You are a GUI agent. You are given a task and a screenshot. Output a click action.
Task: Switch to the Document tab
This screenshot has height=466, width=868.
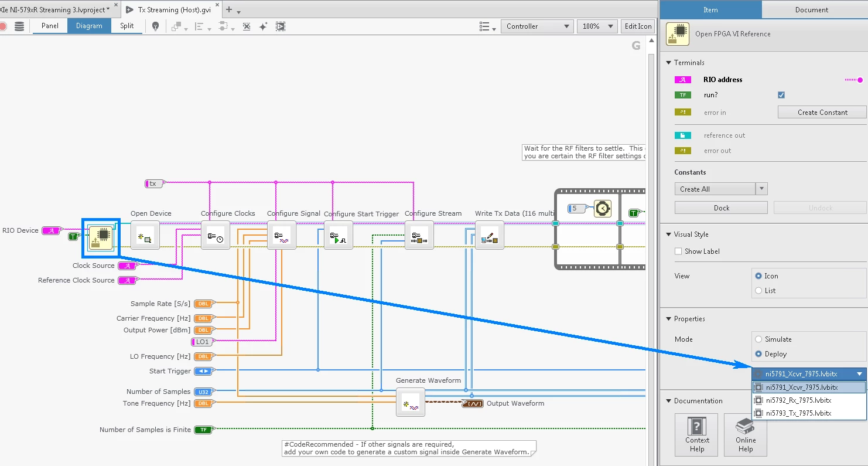812,9
